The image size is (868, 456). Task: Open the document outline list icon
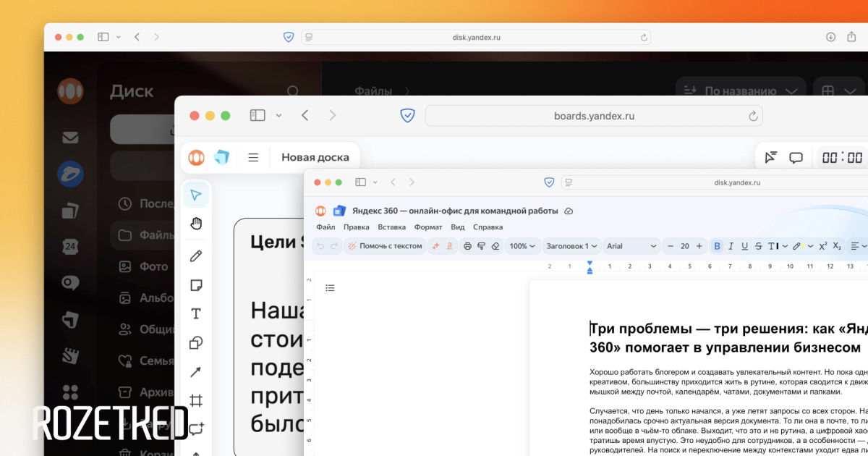pyautogui.click(x=330, y=288)
